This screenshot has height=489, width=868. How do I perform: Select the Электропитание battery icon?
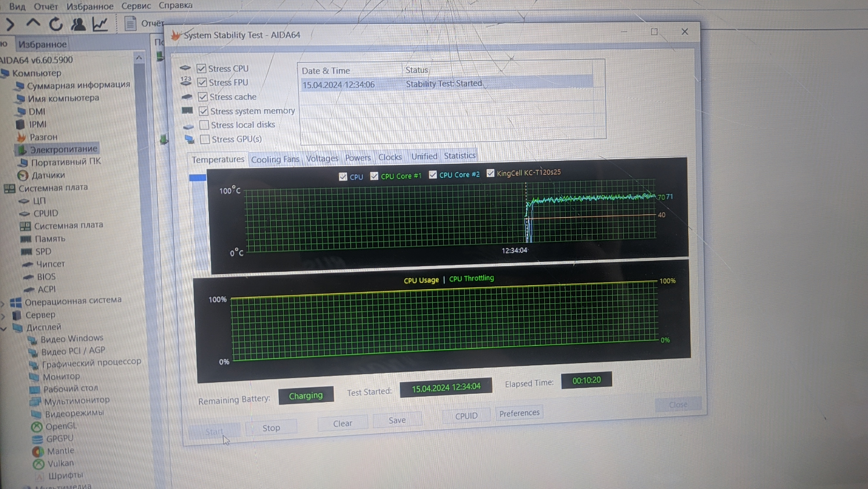(23, 150)
